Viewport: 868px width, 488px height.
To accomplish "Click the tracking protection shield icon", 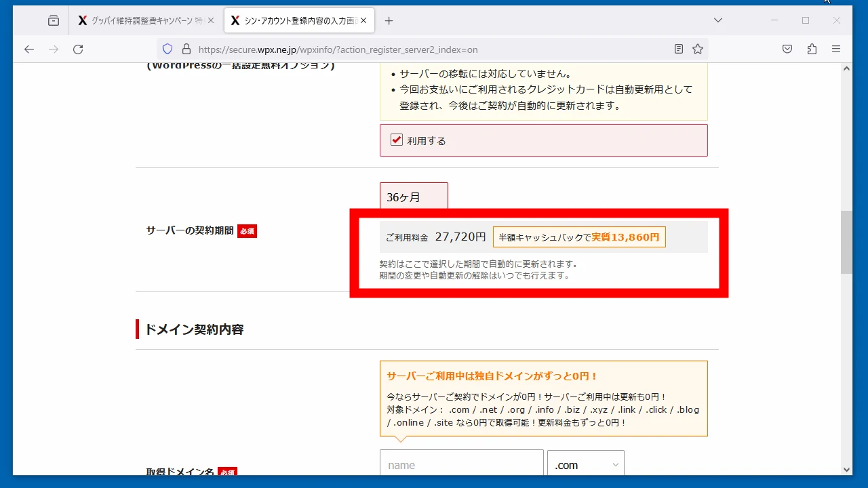I will 167,49.
